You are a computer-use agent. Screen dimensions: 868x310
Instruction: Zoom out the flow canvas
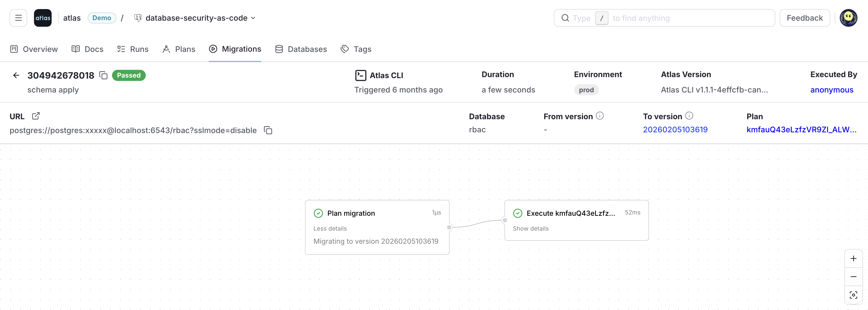click(x=853, y=276)
